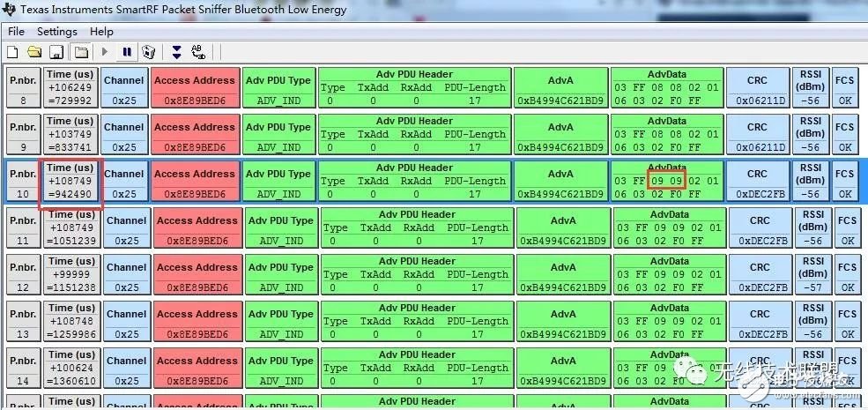Click AdvA address in packet 12 row
This screenshot has width=868, height=410.
(x=563, y=274)
